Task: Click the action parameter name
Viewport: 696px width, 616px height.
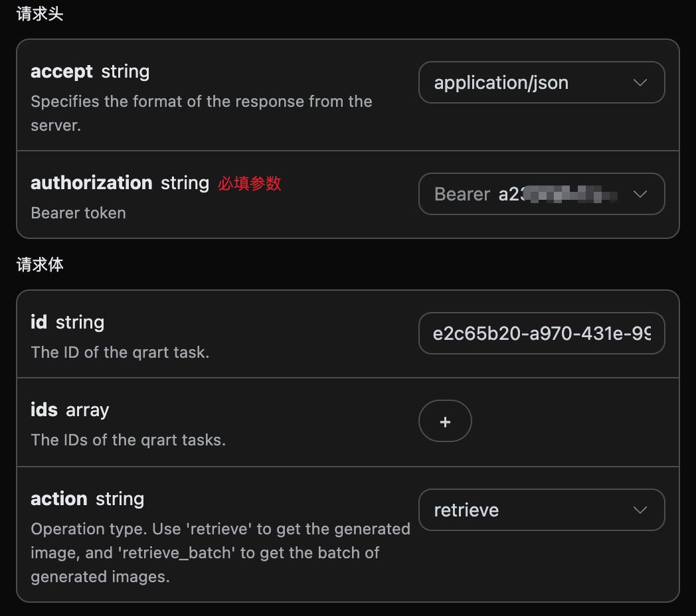Action: point(59,499)
